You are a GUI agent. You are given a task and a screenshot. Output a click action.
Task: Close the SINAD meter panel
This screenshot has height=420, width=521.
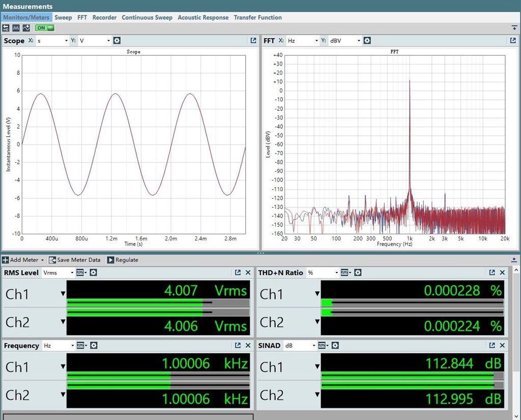point(502,345)
